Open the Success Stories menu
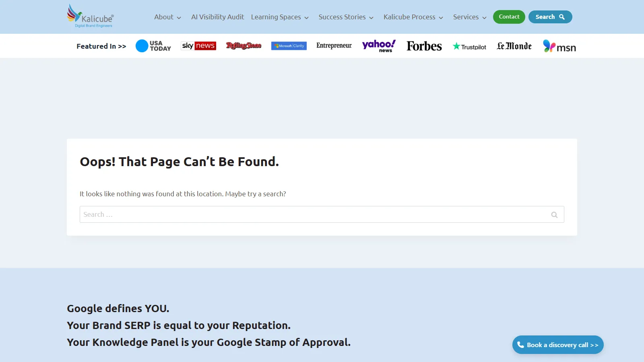The width and height of the screenshot is (644, 362). pos(346,17)
